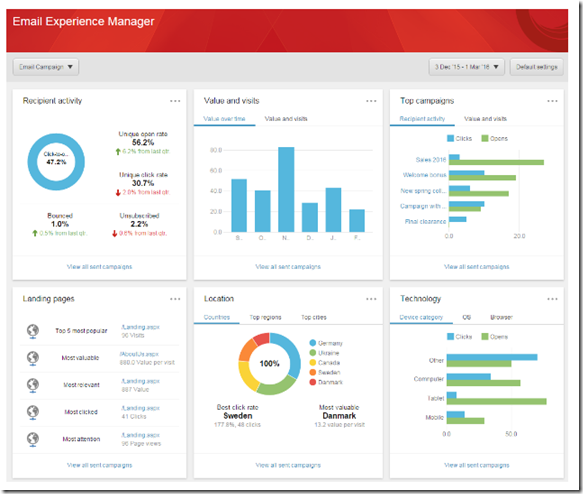Switch to the Top cities tab
583x494 pixels.
click(x=314, y=317)
